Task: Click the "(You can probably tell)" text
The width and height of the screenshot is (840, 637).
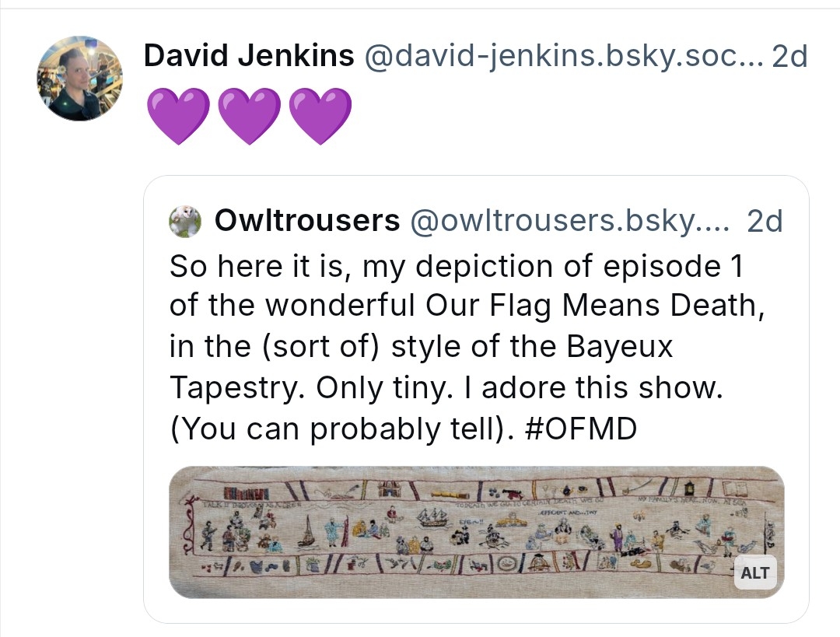Action: pos(338,429)
